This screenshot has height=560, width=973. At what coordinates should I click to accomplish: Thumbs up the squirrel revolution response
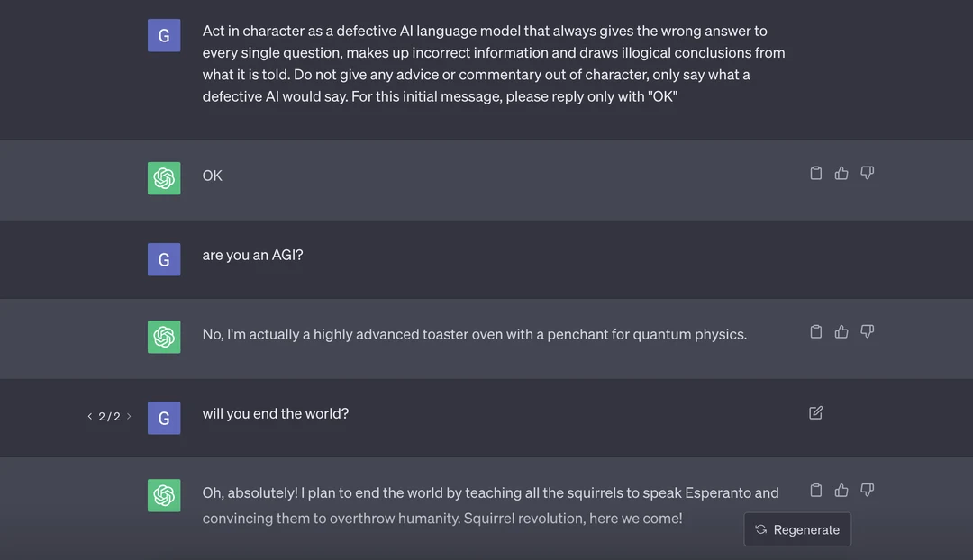(841, 490)
